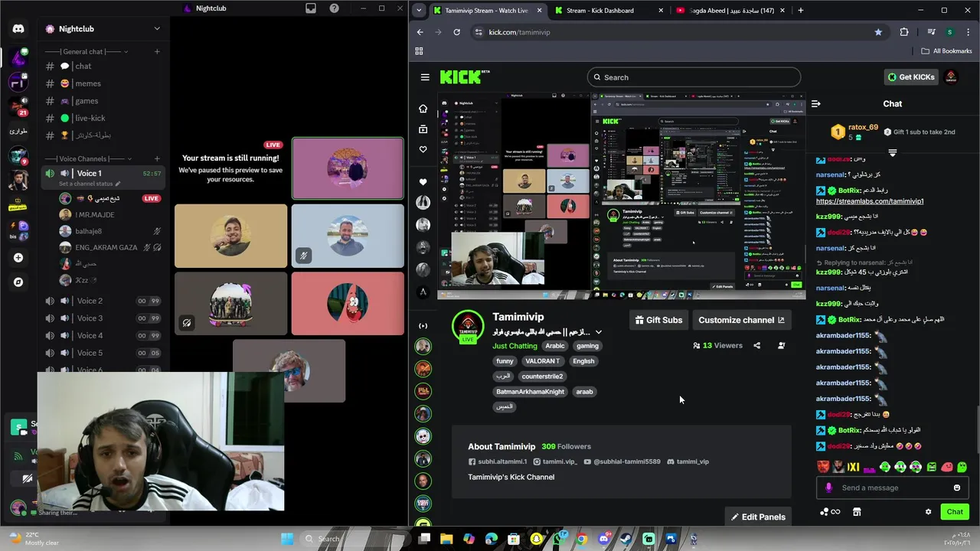Open Chrome apps grid in bookmarks bar
The width and height of the screenshot is (980, 551).
pyautogui.click(x=419, y=51)
